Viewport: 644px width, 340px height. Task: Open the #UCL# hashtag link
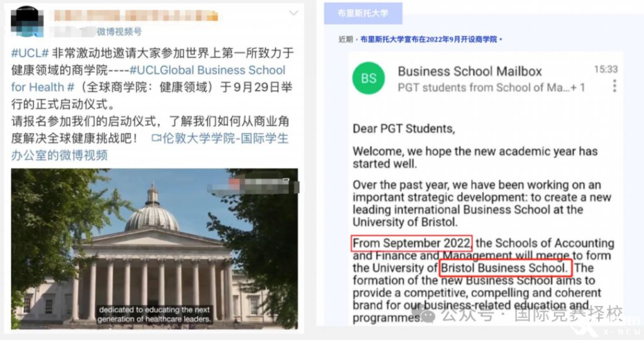pyautogui.click(x=30, y=53)
